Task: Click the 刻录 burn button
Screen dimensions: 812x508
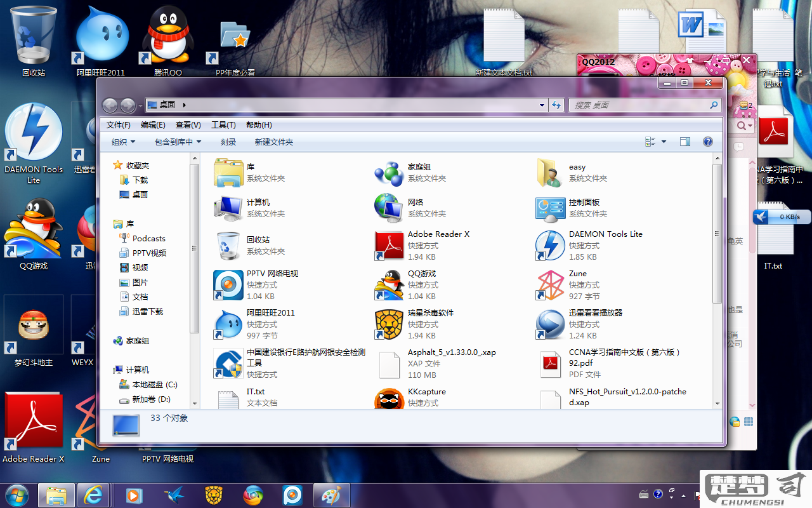Action: pos(228,142)
